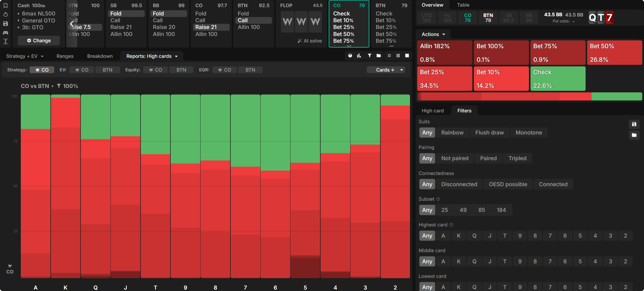644x291 pixels.
Task: Click the save icon in left sidebar
Action: coord(5,24)
